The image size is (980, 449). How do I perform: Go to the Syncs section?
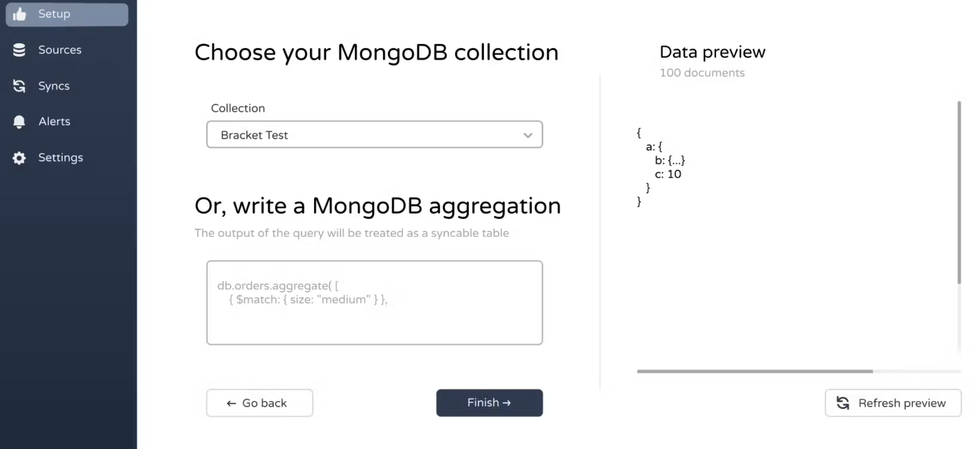click(54, 86)
